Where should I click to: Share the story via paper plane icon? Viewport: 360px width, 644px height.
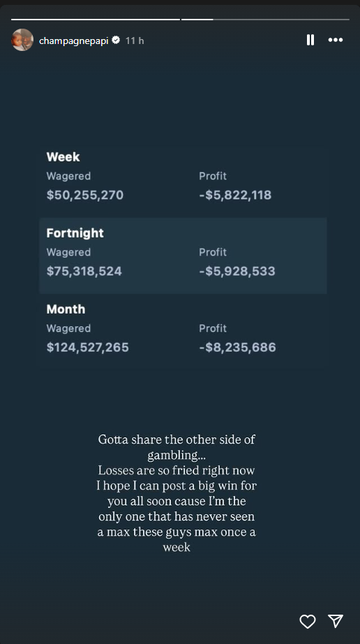(336, 621)
